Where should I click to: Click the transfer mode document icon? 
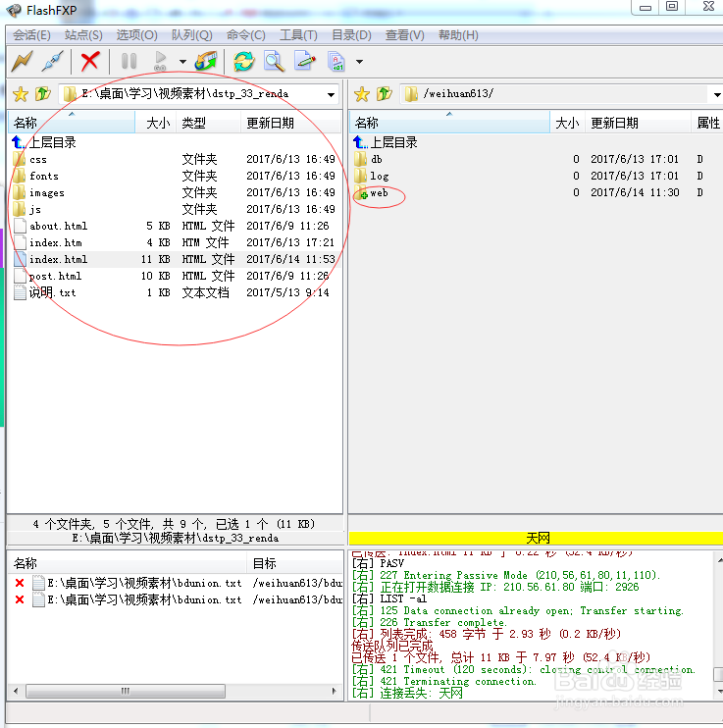(336, 61)
